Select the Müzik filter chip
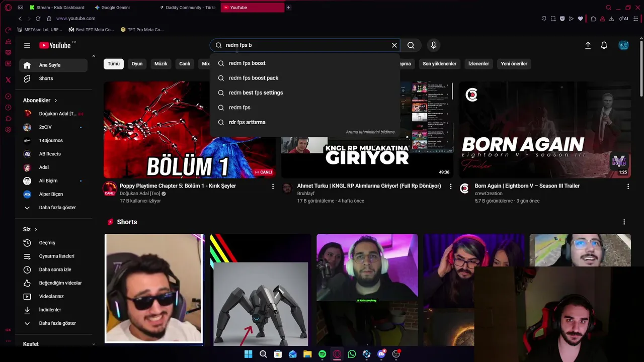Image resolution: width=644 pixels, height=362 pixels. click(x=160, y=64)
